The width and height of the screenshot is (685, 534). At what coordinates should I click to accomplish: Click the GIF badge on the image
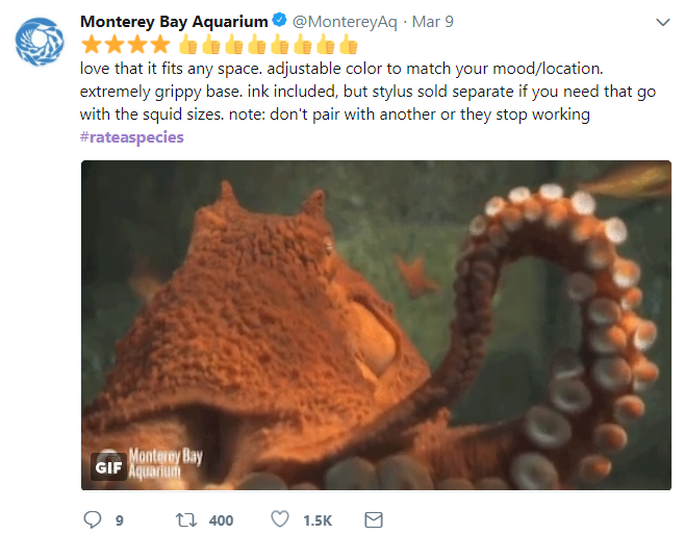pyautogui.click(x=108, y=467)
